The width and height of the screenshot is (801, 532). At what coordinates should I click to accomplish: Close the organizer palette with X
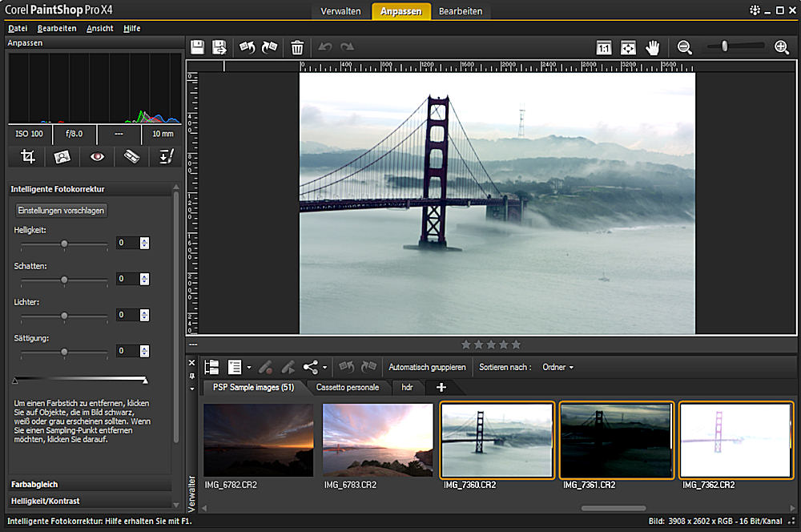coord(192,363)
